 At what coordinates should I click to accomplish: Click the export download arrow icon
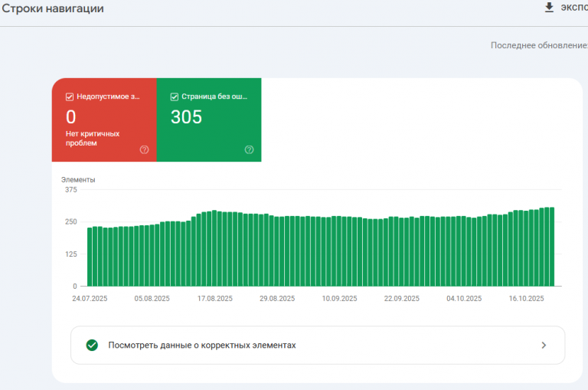click(548, 8)
